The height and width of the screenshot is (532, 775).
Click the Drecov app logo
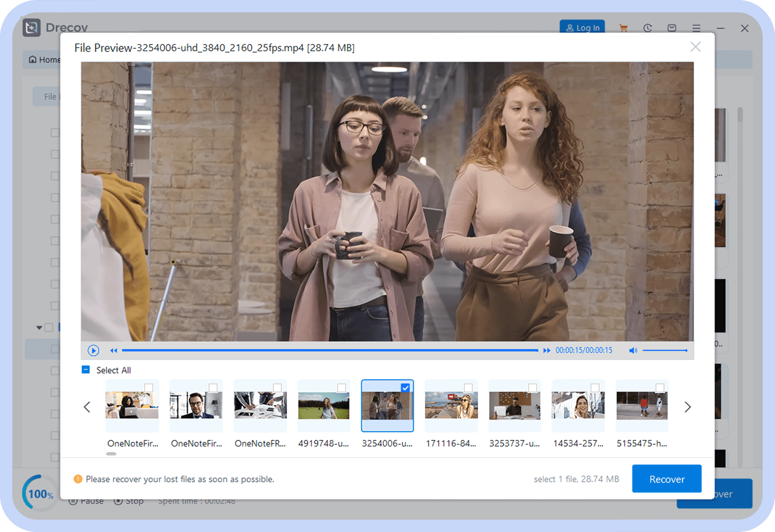tap(31, 28)
